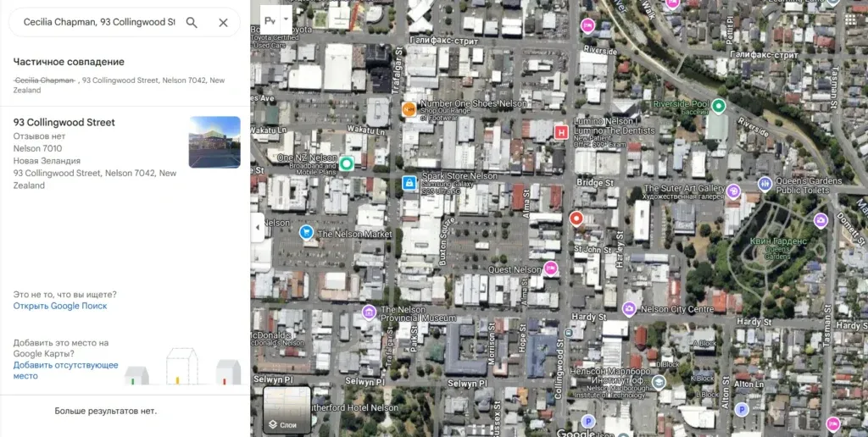Open the Nelson Provincial Museum marker

[x=370, y=312]
